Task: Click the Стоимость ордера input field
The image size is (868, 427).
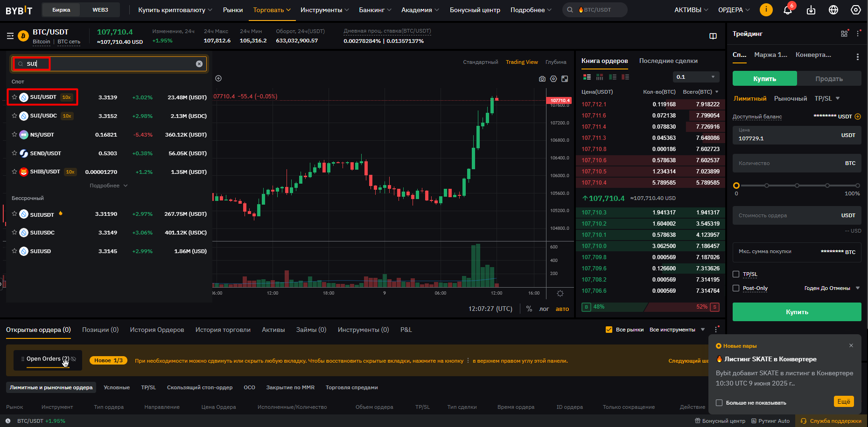Action: (797, 215)
